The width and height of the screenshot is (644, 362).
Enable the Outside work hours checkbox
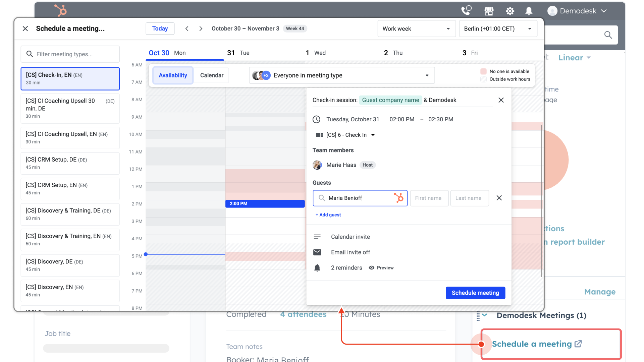click(483, 79)
